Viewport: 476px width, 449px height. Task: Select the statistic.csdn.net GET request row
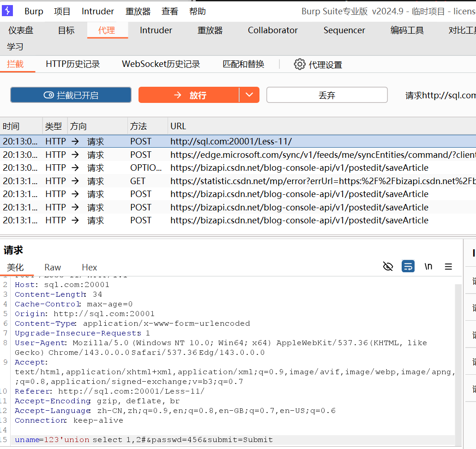coord(238,181)
